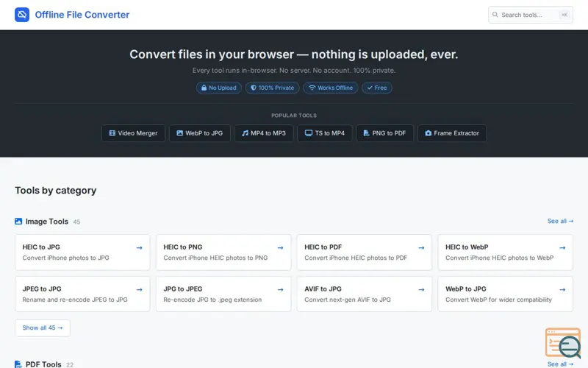Focus the Search tools input field
This screenshot has width=588, height=368.
[x=530, y=15]
